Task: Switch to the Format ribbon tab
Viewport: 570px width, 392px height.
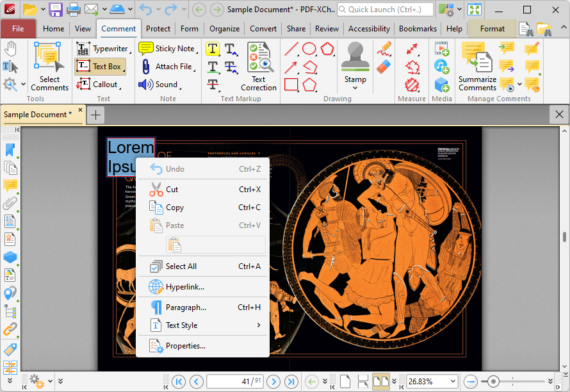Action: pos(493,29)
